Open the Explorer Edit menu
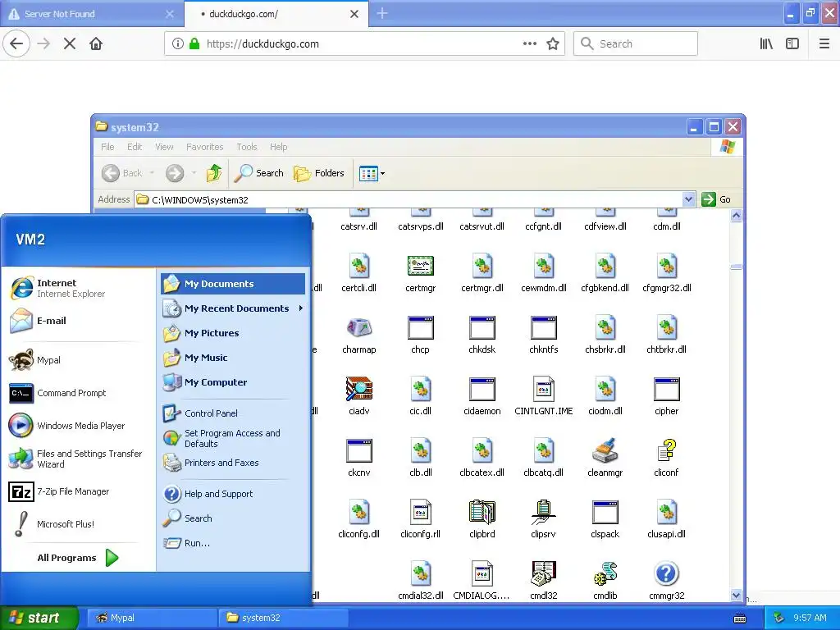Screen dimensions: 840x630 point(135,147)
